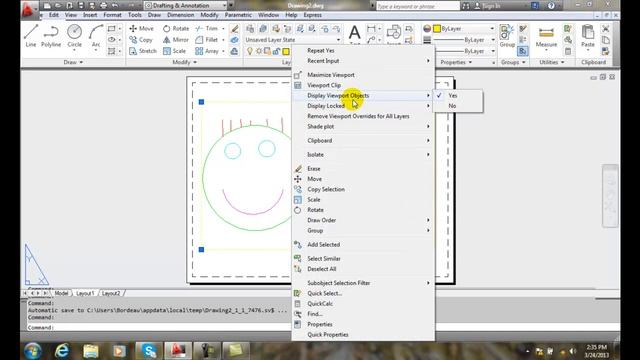Image resolution: width=640 pixels, height=360 pixels.
Task: Select the Trim tool
Action: click(x=207, y=29)
